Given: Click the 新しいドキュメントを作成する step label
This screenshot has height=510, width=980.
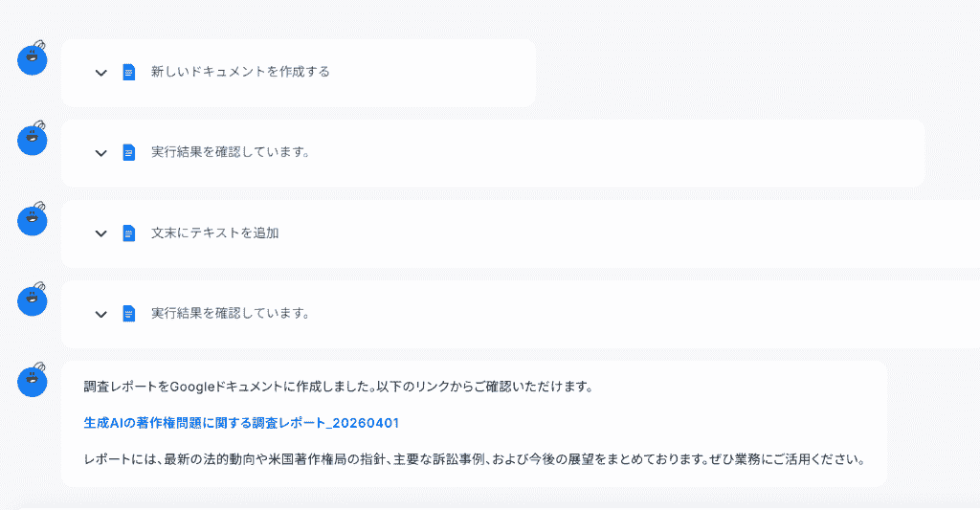Looking at the screenshot, I should click(240, 72).
